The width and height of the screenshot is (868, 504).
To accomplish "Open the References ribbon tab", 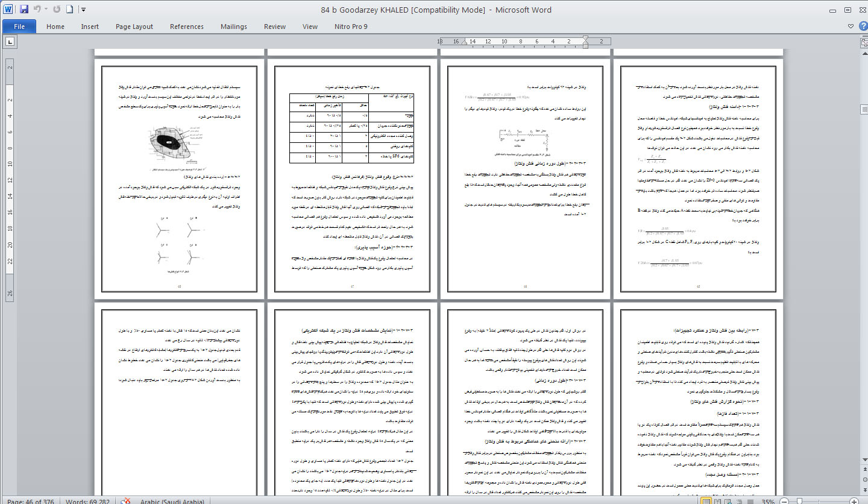I will (186, 27).
